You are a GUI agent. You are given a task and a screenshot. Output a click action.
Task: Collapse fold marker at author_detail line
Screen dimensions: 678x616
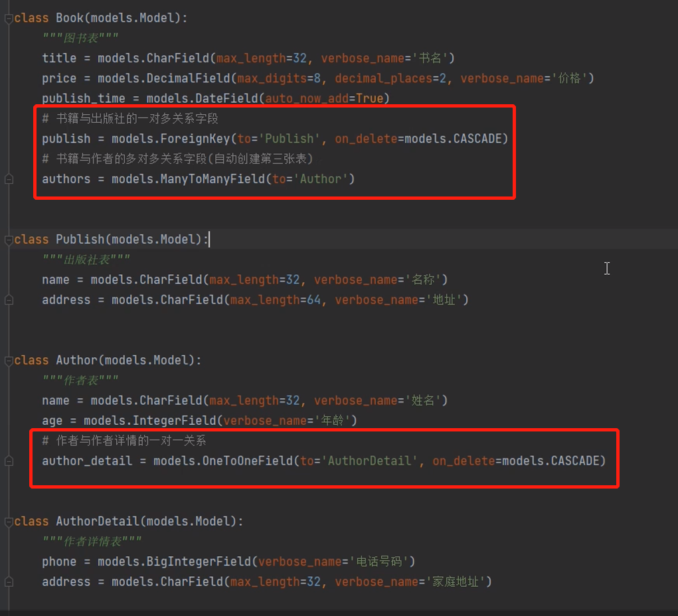(9, 461)
